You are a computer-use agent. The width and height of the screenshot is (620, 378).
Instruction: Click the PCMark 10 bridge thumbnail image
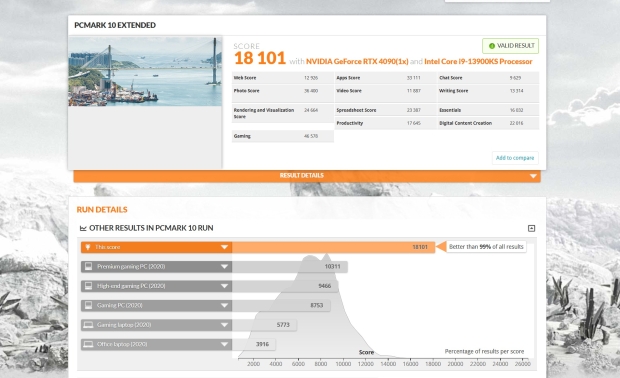click(145, 72)
